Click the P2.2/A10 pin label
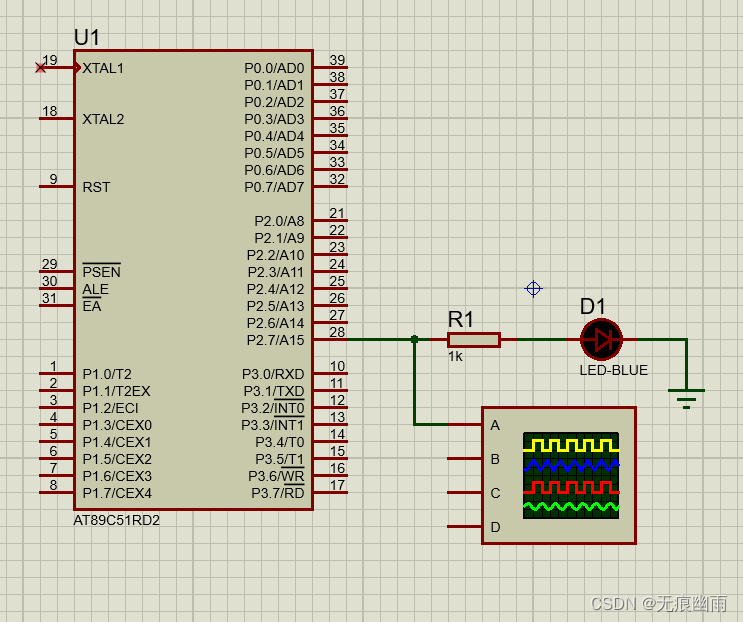 pyautogui.click(x=276, y=255)
